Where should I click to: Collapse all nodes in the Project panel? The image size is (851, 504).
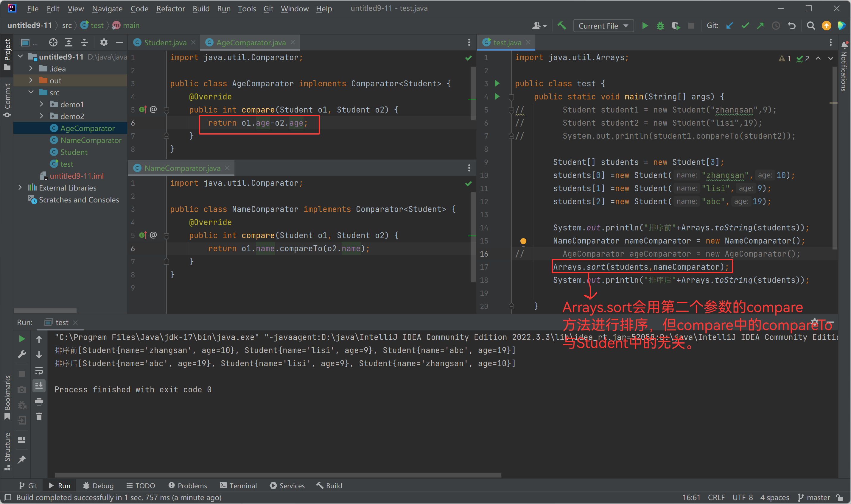[84, 42]
